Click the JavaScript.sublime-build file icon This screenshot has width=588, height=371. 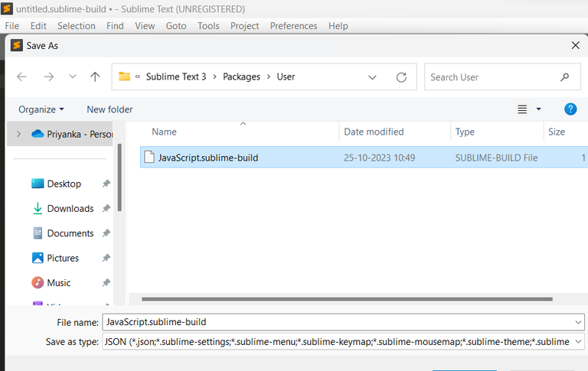[x=149, y=157]
